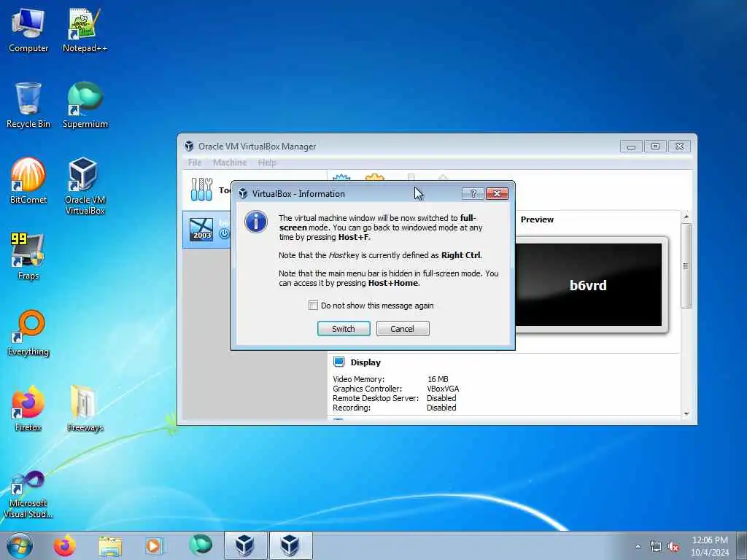This screenshot has width=747, height=560.
Task: Show hidden system tray icons
Action: pos(638,546)
